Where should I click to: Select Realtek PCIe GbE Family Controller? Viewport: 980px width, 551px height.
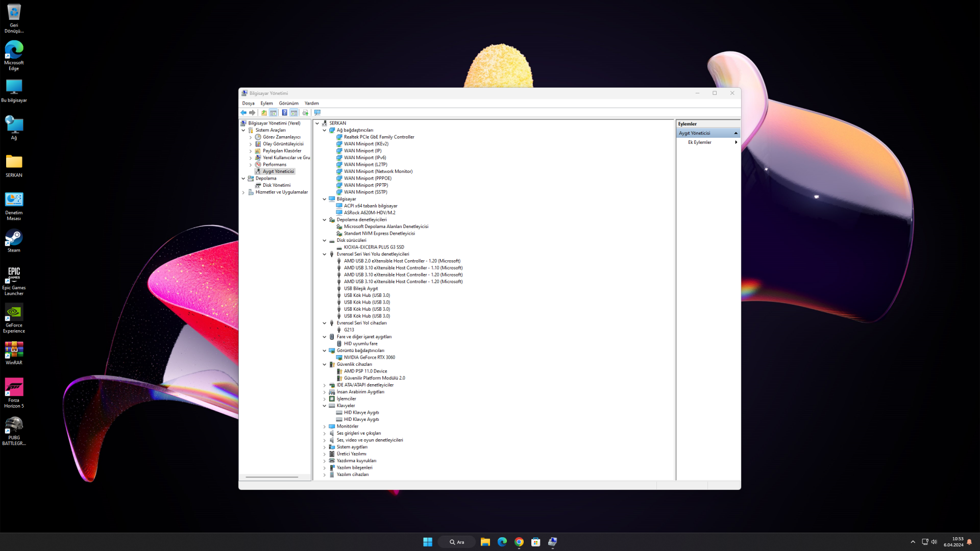pyautogui.click(x=379, y=137)
